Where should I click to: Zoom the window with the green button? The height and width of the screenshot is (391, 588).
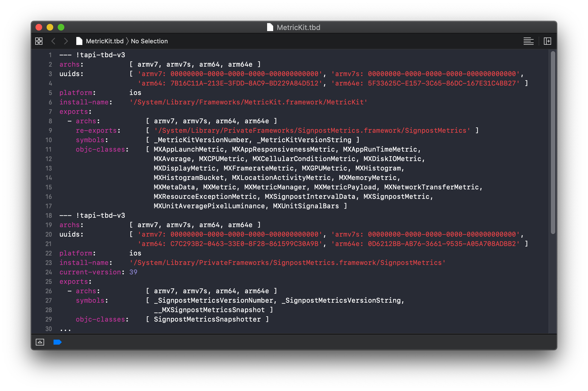pos(61,27)
